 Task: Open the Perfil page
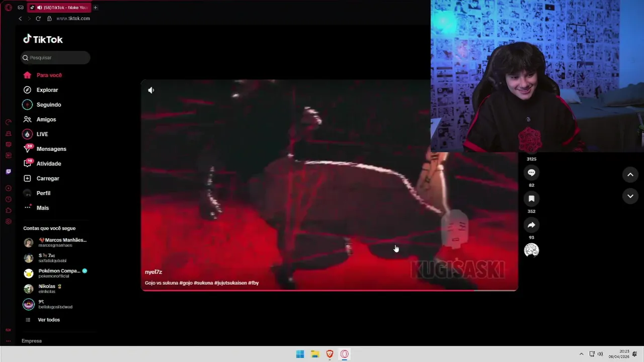pos(37,193)
